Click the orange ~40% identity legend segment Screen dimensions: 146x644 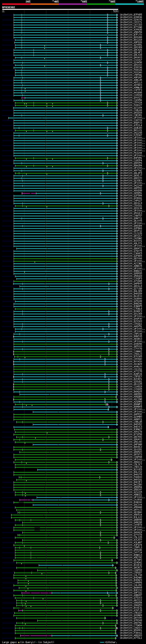click(x=45, y=4)
